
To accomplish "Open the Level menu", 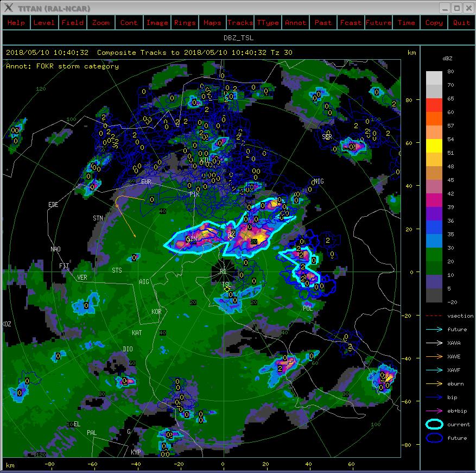I will point(44,23).
